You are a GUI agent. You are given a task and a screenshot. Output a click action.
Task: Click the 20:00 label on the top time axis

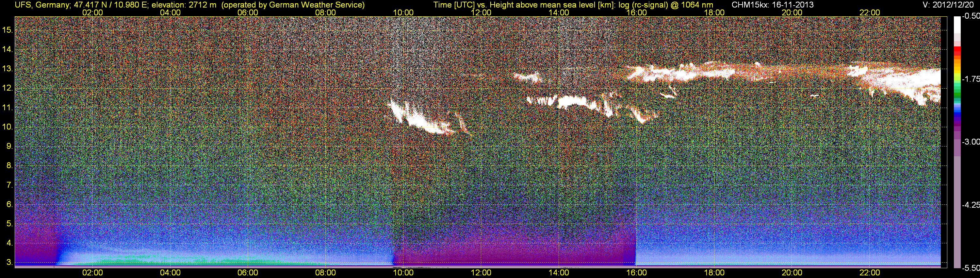(792, 12)
